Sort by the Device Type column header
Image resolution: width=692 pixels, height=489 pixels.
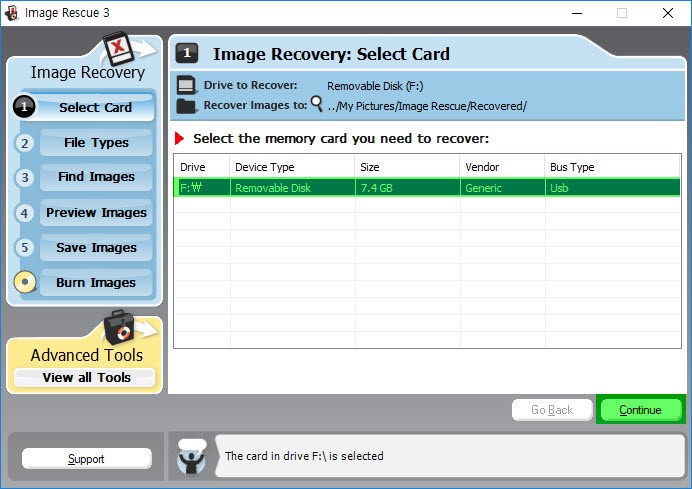[292, 167]
